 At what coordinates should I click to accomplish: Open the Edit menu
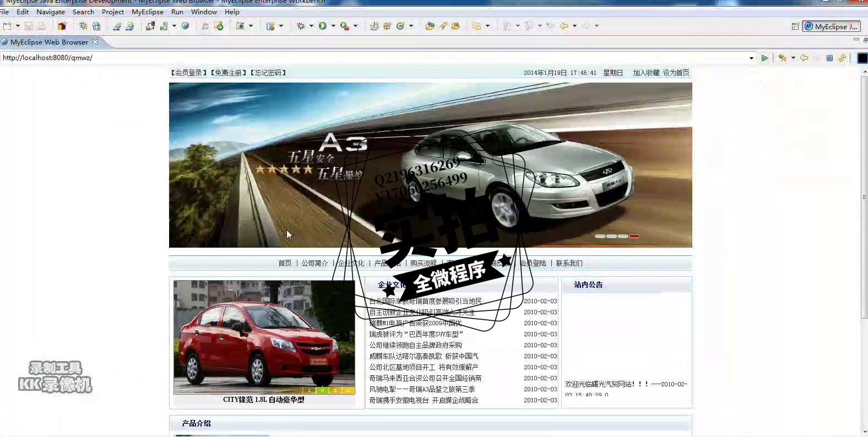pyautogui.click(x=23, y=12)
